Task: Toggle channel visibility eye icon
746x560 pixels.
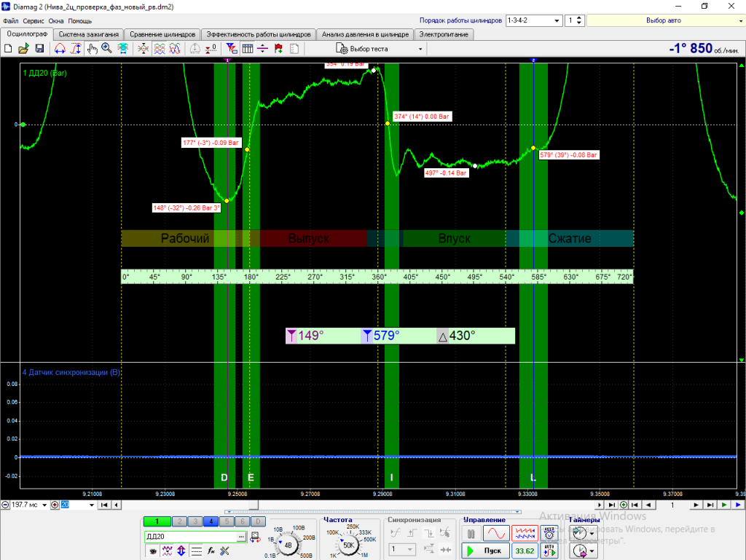Action: pos(153,551)
